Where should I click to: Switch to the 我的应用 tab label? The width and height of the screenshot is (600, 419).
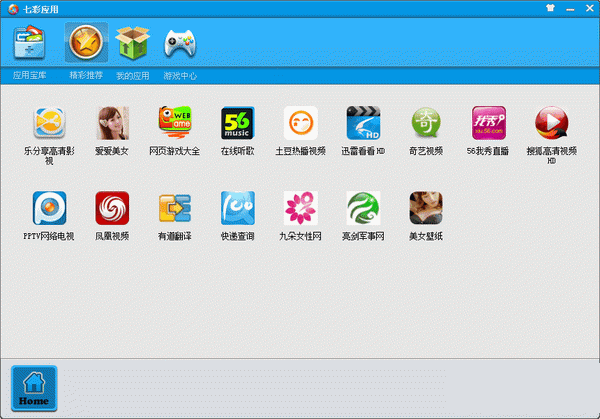[x=133, y=76]
